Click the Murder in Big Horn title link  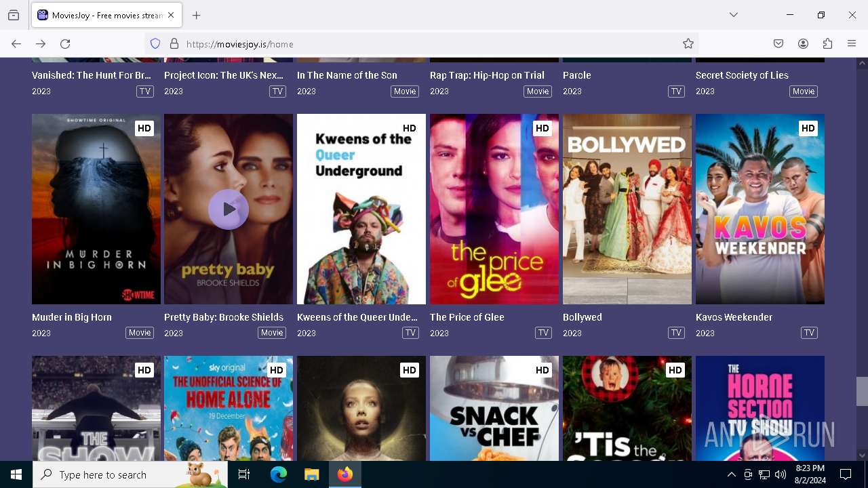[72, 317]
